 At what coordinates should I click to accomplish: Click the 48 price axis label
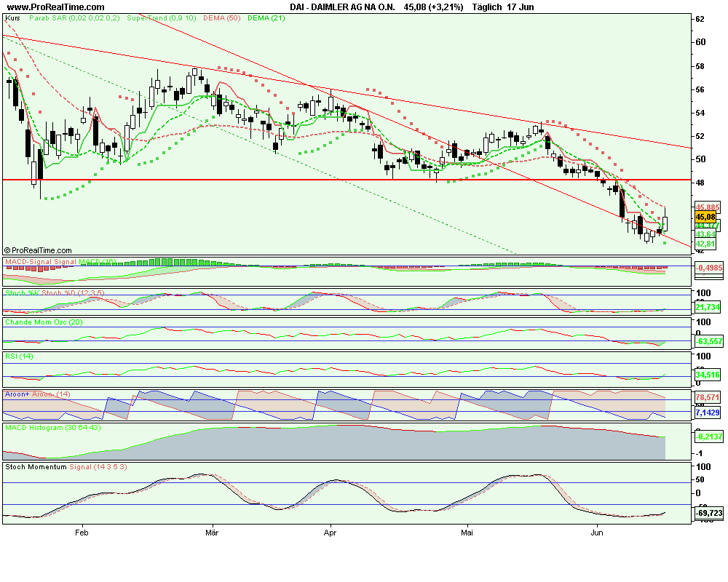coord(700,183)
